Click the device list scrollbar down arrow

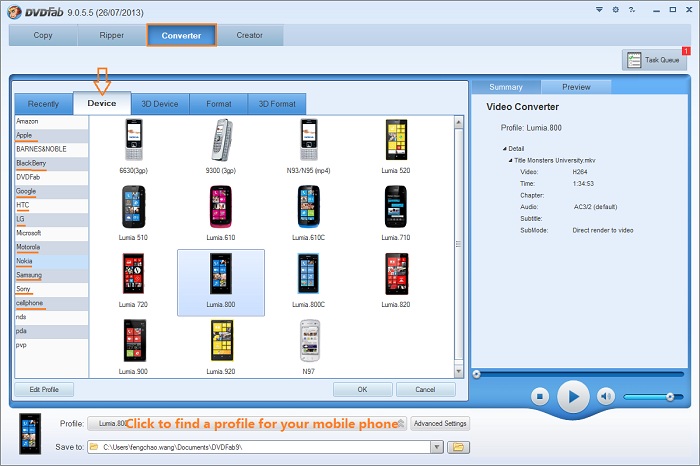(x=458, y=371)
